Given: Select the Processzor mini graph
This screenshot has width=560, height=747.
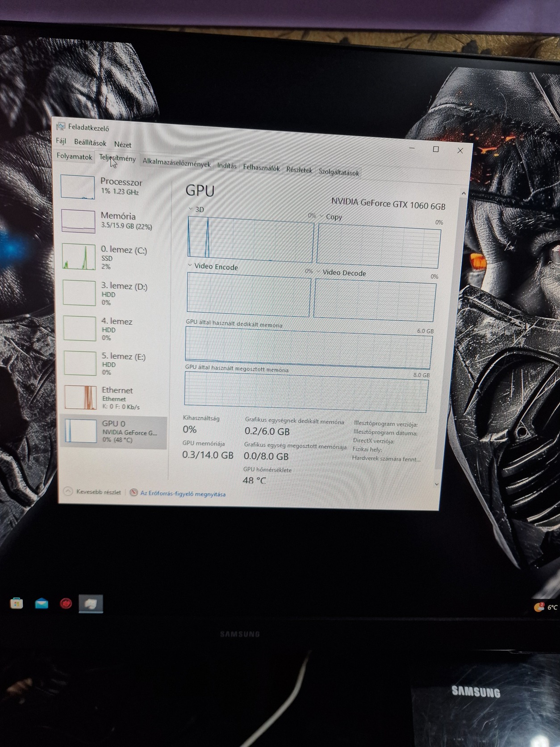Looking at the screenshot, I should [78, 186].
